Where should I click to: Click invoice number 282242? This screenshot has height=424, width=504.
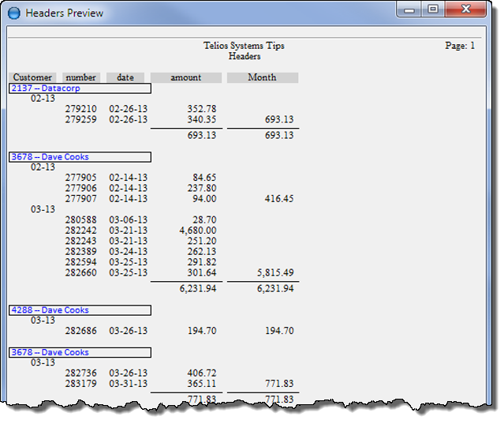(80, 231)
